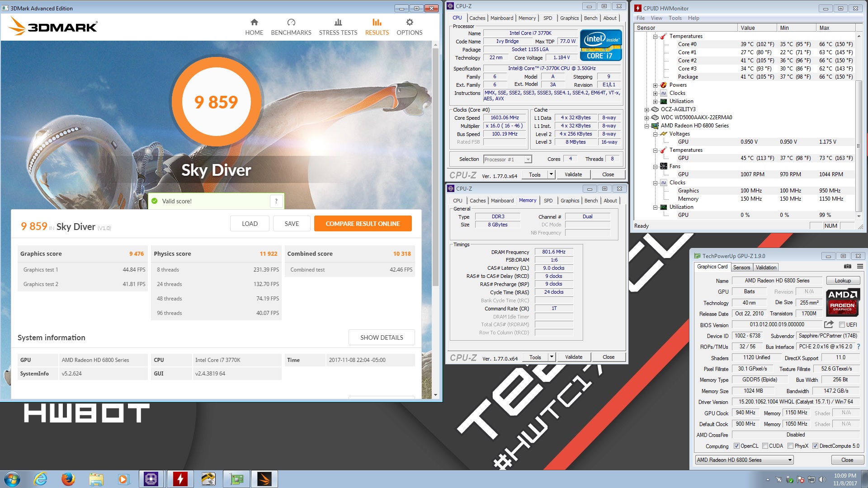Open the 3DMark HOME tab icon

click(254, 22)
